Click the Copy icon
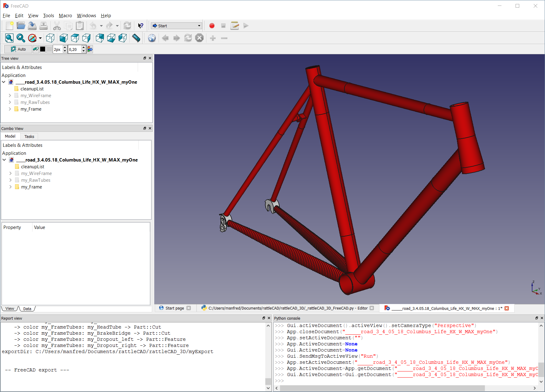 [68, 26]
